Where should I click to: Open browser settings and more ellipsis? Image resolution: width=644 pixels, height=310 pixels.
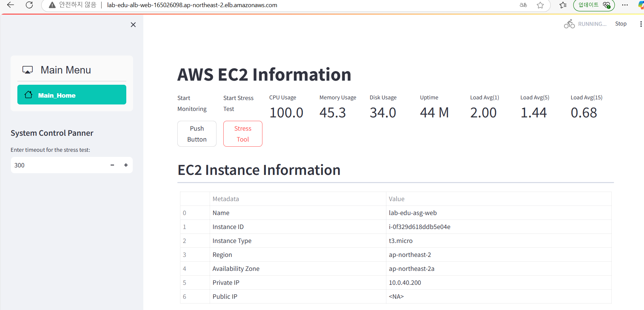[x=625, y=5]
